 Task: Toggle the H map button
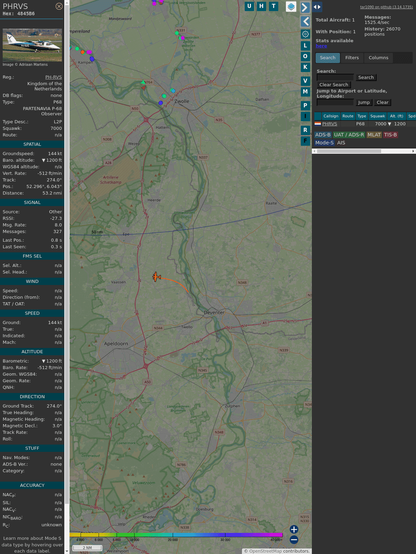(261, 6)
